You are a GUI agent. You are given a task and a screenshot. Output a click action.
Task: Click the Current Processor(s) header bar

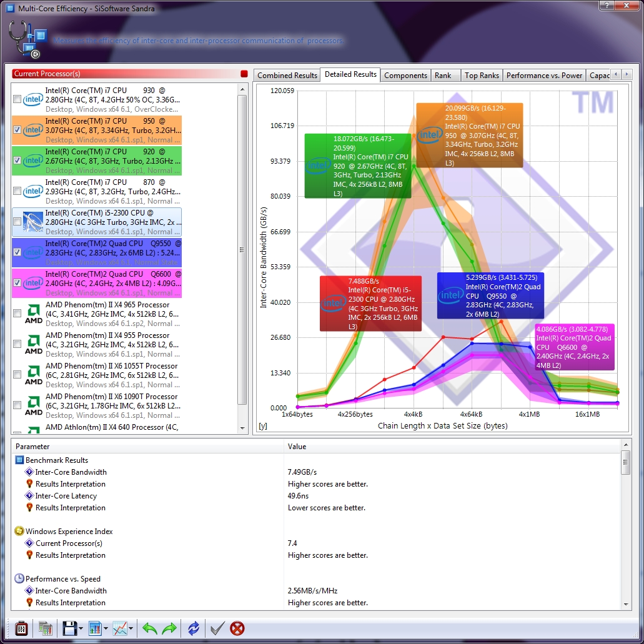(x=130, y=74)
